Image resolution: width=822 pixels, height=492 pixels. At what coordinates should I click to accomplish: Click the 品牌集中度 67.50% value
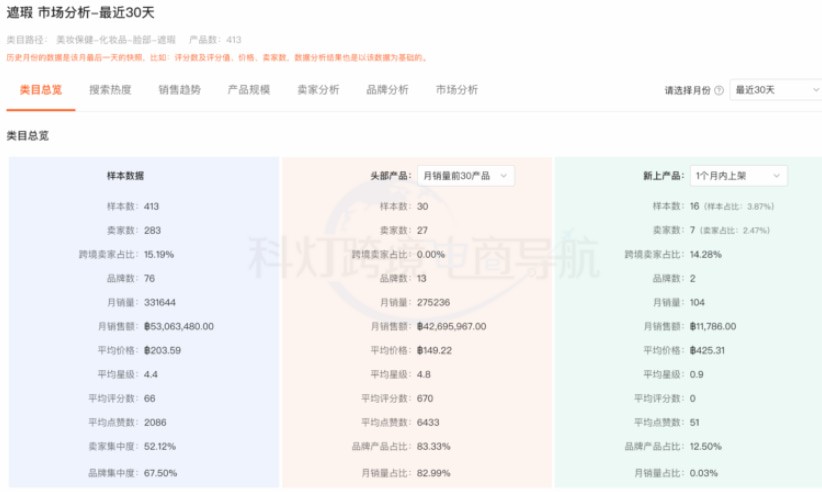tap(161, 472)
